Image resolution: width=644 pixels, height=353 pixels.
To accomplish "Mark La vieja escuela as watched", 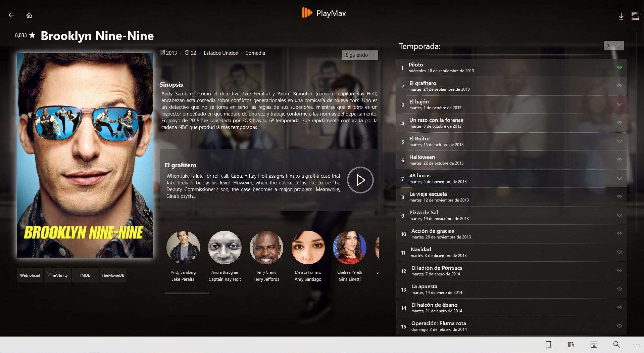I will click(x=620, y=197).
